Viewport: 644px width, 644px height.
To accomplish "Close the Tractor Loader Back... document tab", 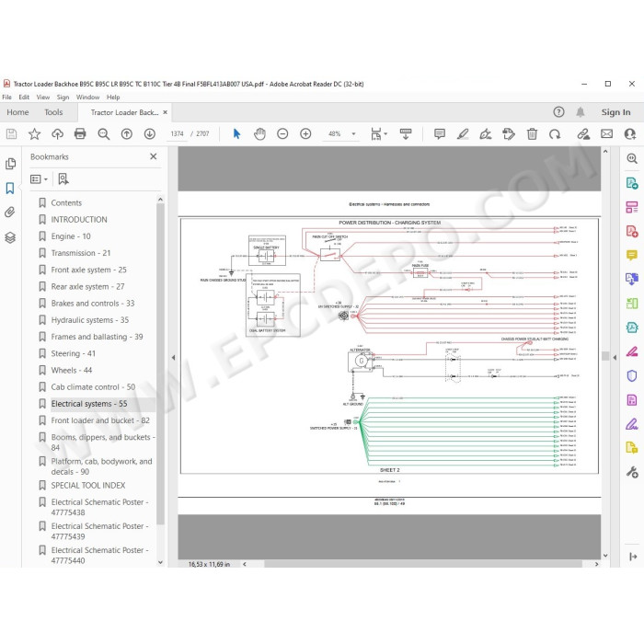I will pos(165,112).
